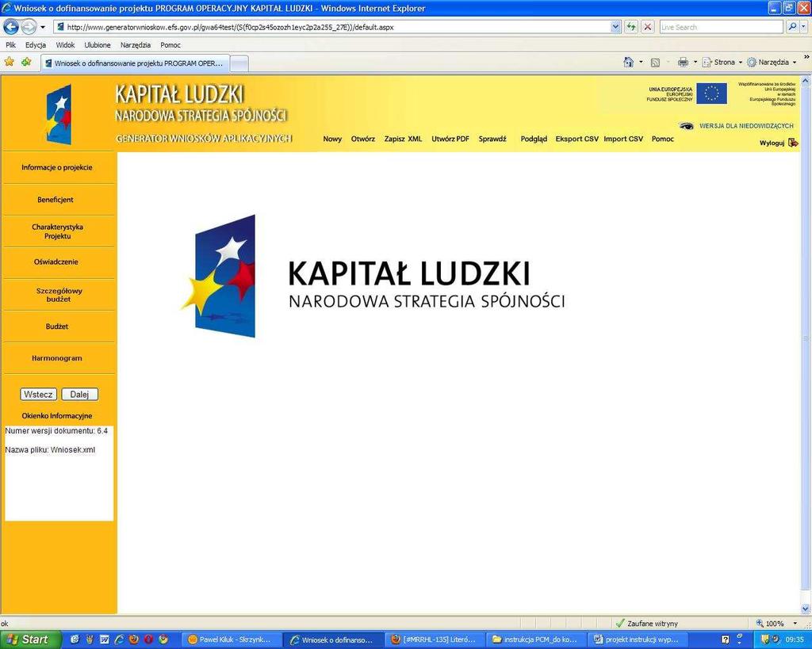The height and width of the screenshot is (649, 812).
Task: Click the Add to Favorites star icon
Action: click(x=26, y=62)
